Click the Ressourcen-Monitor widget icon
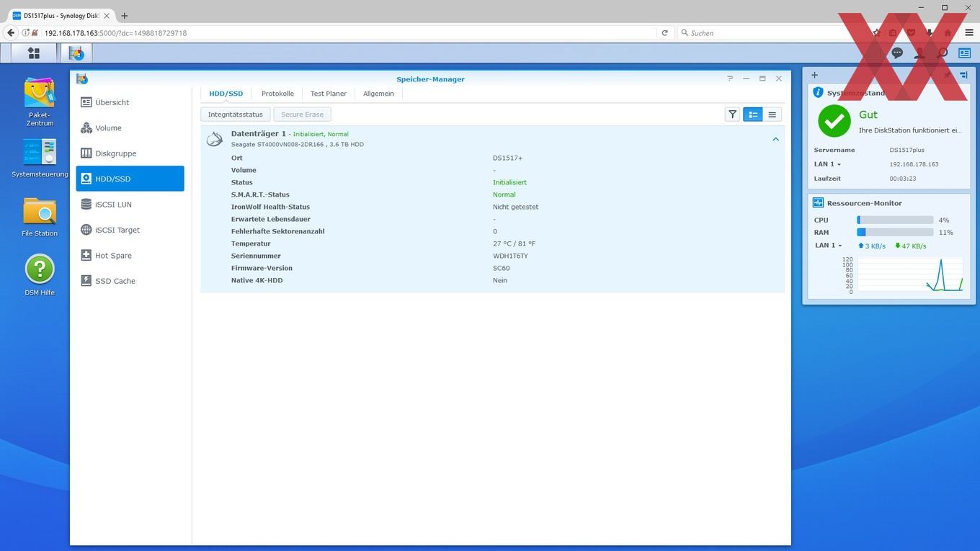The width and height of the screenshot is (980, 551). (x=818, y=203)
